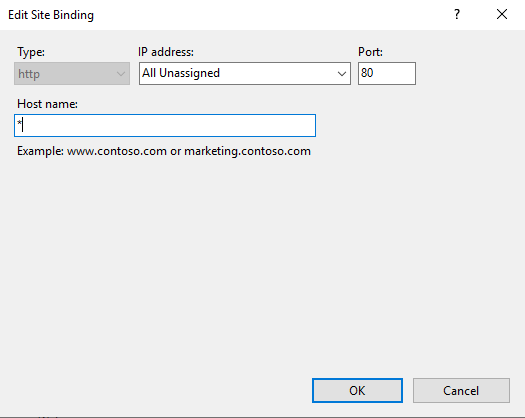Click the marketing.contoso.com example text
525x418 pixels.
tap(247, 151)
